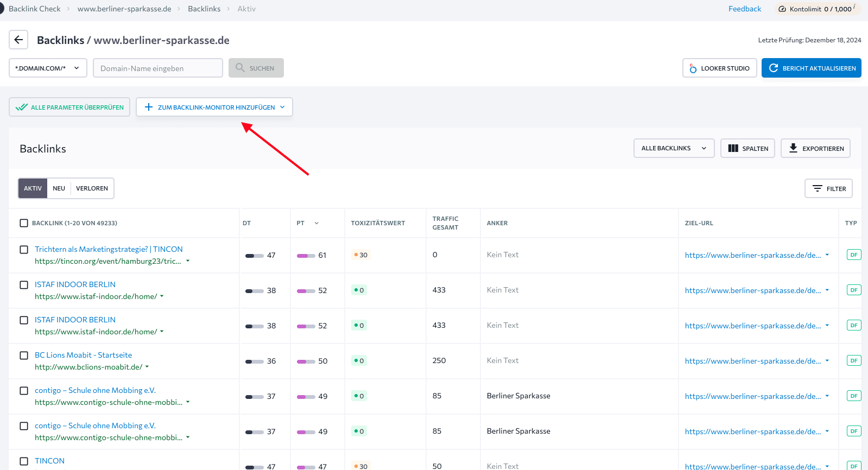Click Alle Parameter überprüfen button

(69, 107)
